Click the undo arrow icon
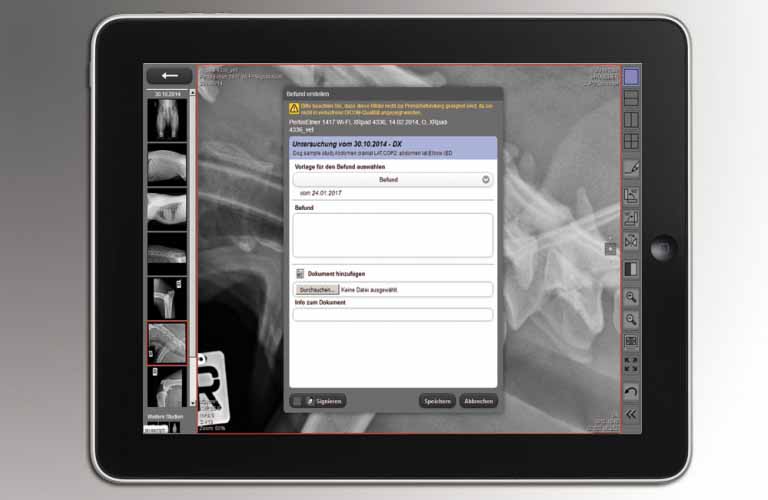Screen dimensions: 768x500 (631, 391)
